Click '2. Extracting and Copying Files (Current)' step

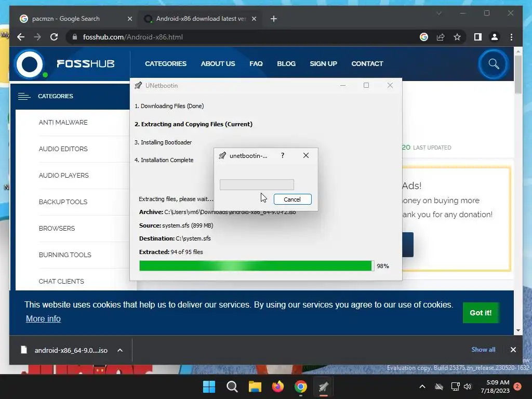(x=193, y=124)
